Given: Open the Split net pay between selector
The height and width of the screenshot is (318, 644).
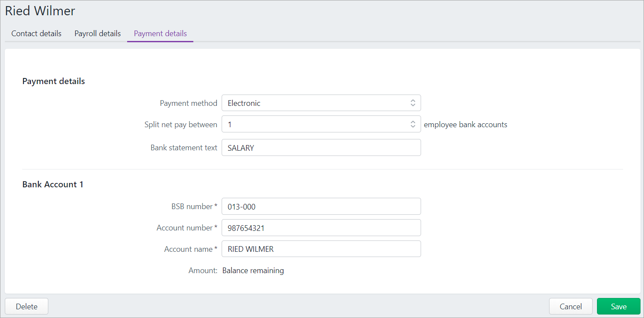Looking at the screenshot, I should point(321,124).
